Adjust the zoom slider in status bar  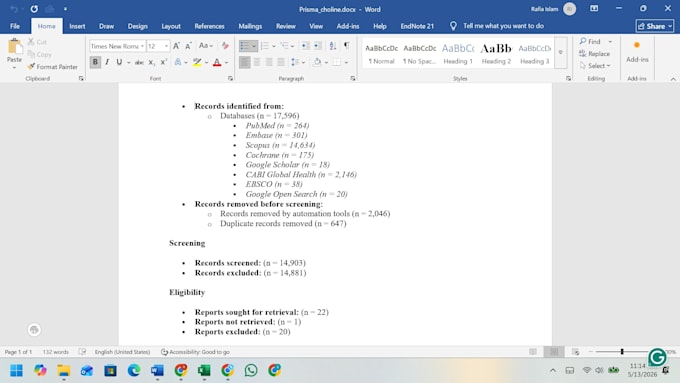[622, 352]
